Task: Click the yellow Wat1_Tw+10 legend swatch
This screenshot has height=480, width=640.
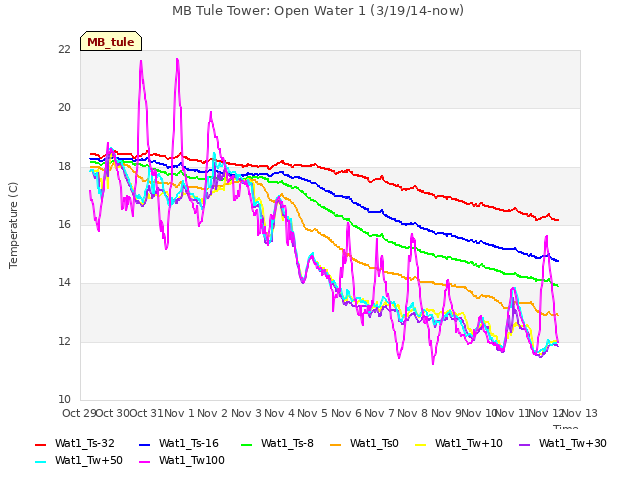Action: click(x=420, y=444)
